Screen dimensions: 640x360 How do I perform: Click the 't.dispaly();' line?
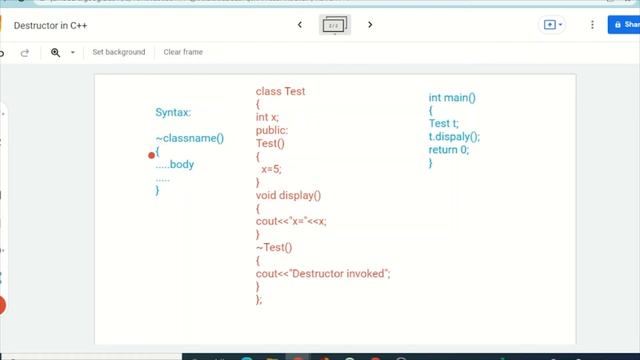454,137
